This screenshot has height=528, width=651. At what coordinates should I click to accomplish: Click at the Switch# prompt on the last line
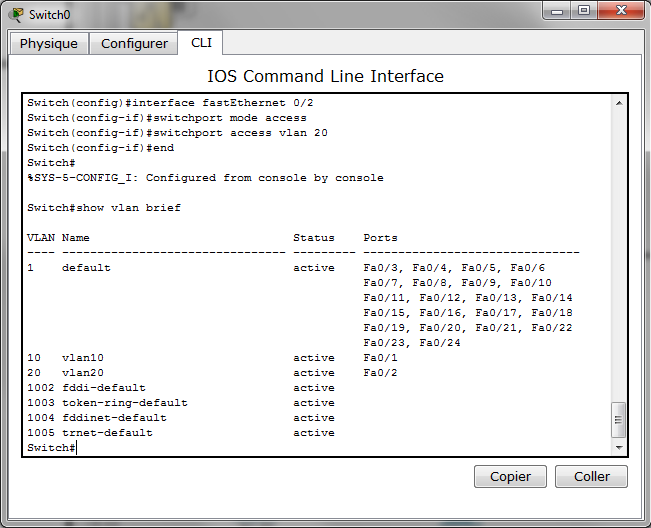click(51, 447)
